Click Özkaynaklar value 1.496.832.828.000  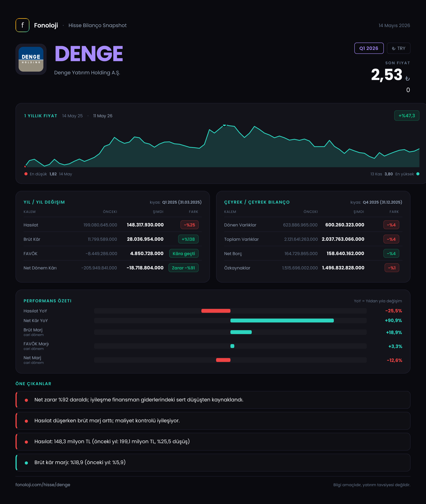(343, 268)
